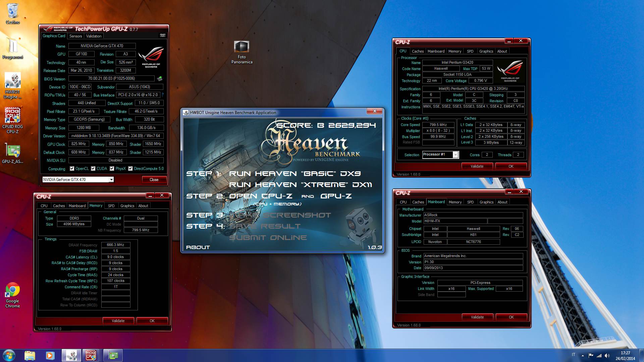Toggle the PhysX checkbox in GPU-Z
The width and height of the screenshot is (644, 362).
(x=112, y=169)
